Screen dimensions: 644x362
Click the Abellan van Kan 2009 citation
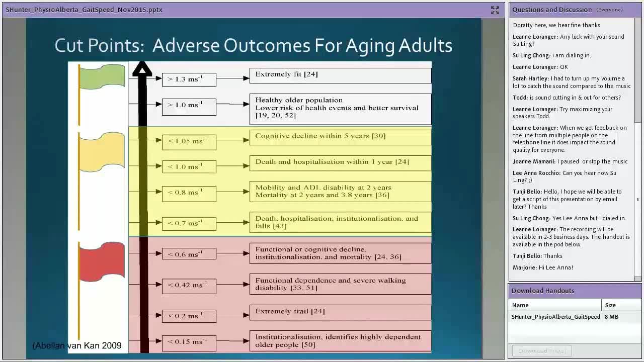click(x=77, y=345)
